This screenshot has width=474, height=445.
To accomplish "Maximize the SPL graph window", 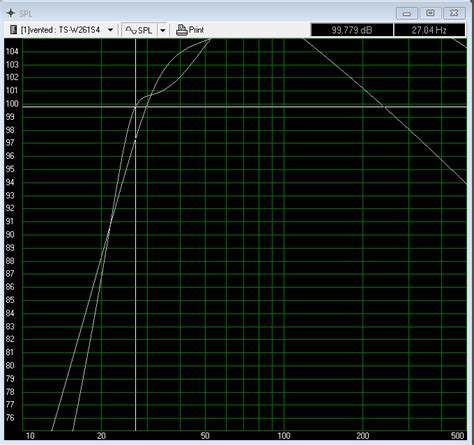I will click(430, 13).
